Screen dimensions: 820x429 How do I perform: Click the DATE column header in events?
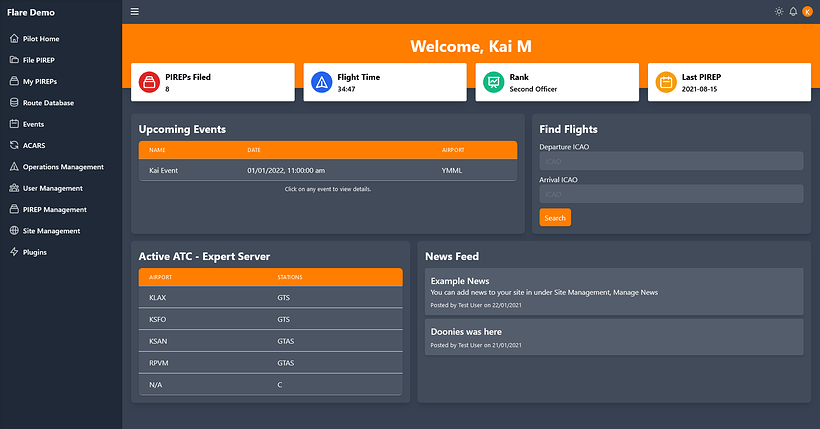(x=254, y=150)
